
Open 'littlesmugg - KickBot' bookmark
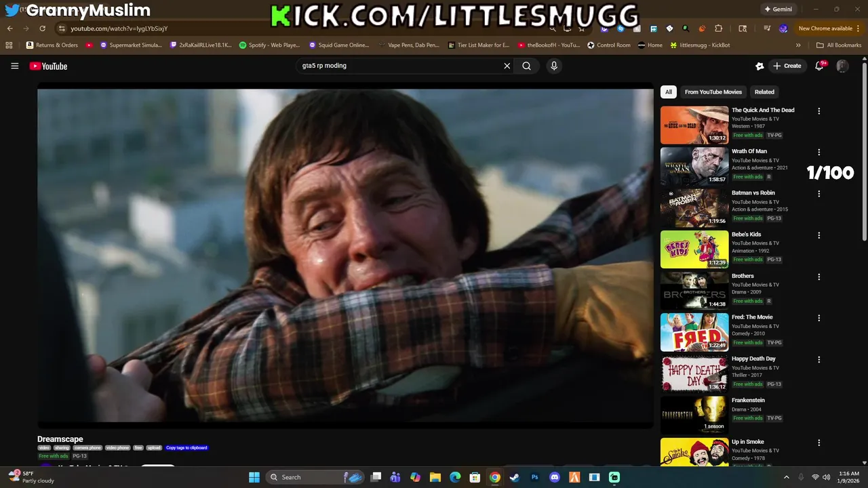[700, 45]
